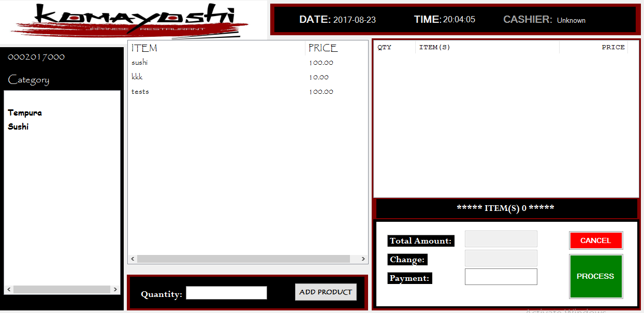Click the red CANCEL button

click(x=595, y=240)
